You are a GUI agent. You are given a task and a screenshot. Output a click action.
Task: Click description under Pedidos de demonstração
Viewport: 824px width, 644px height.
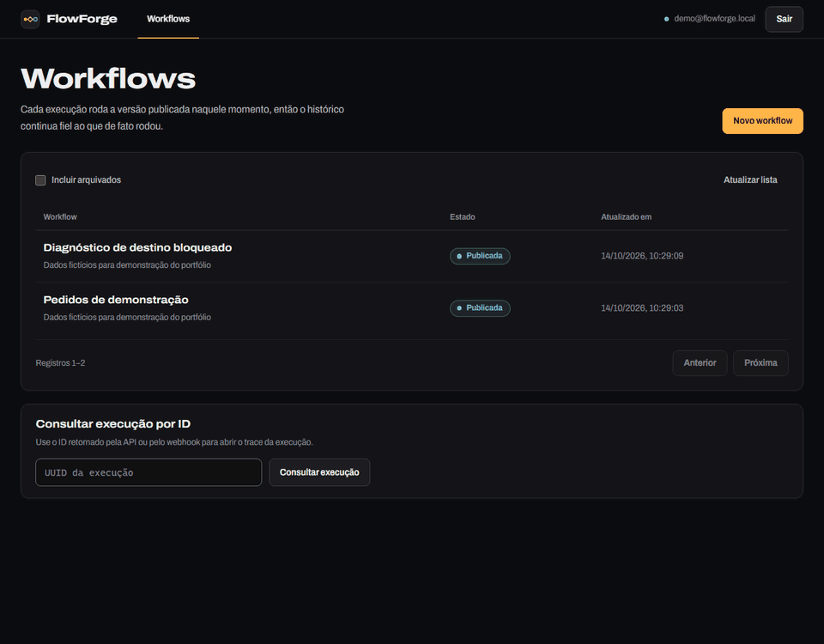[x=127, y=317]
